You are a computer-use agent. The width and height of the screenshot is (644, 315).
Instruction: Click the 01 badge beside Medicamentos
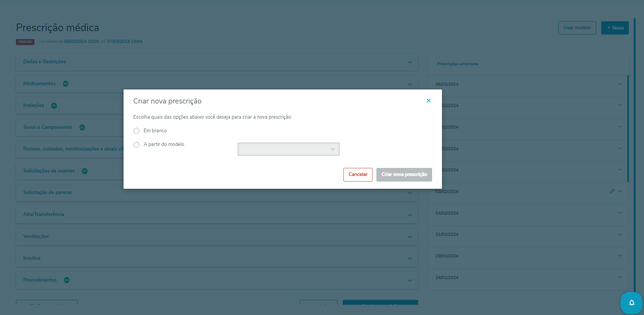tap(66, 84)
